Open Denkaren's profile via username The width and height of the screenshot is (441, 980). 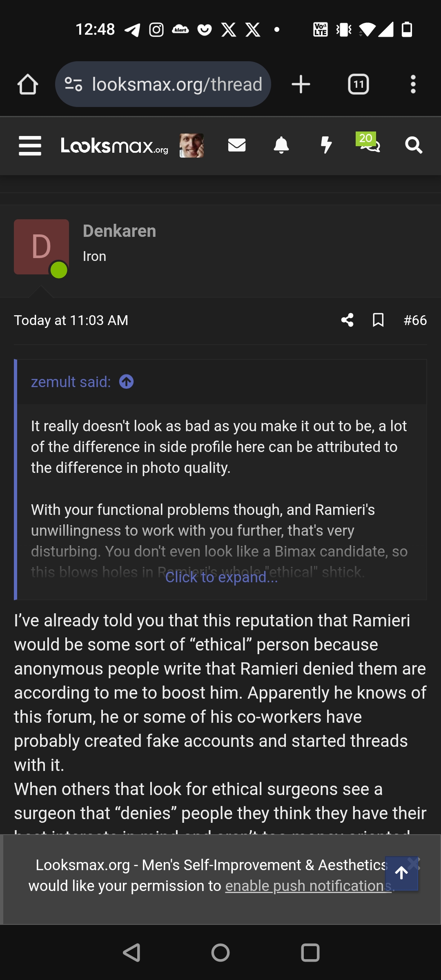pyautogui.click(x=119, y=231)
